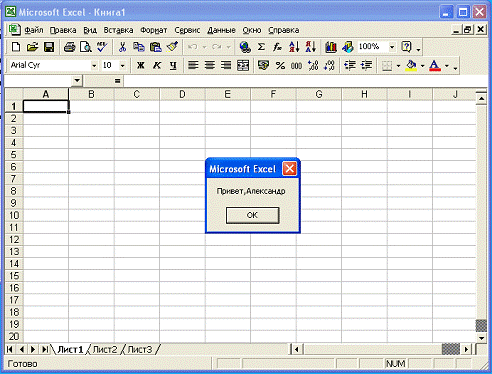Screen dimensions: 492x374
Task: Open Office Assistant help icon
Action: pos(406,47)
